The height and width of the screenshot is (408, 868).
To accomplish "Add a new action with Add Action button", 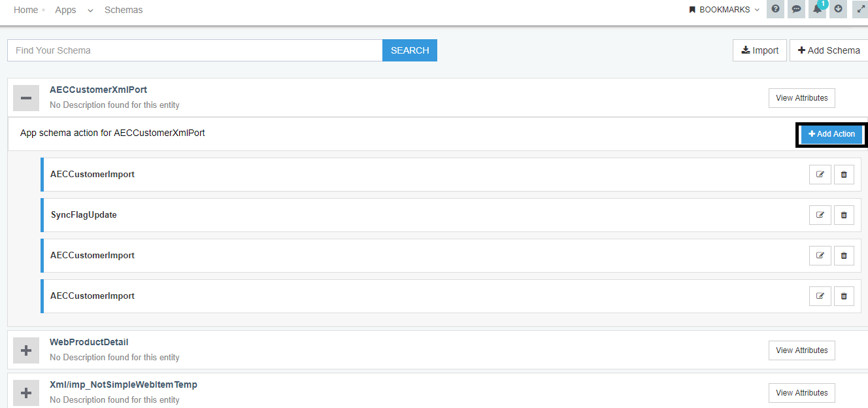I will tap(831, 134).
